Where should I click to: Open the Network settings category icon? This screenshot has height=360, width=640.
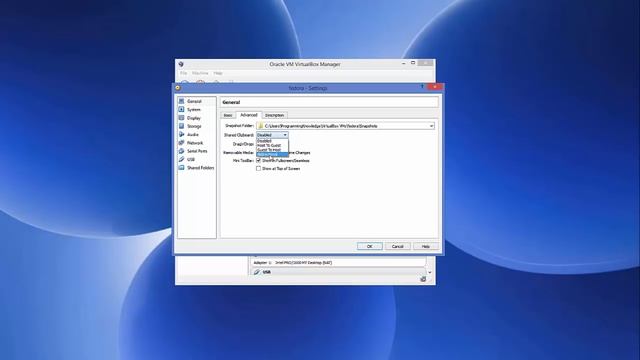[x=182, y=143]
